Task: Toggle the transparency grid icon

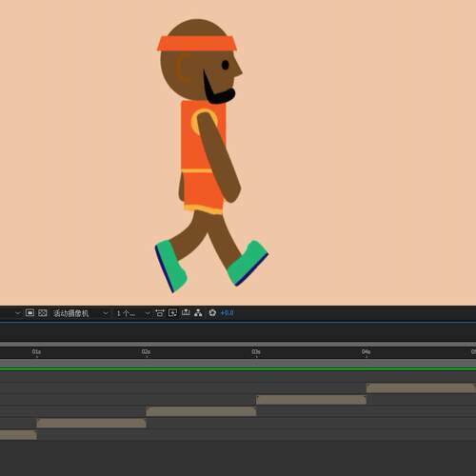Action: 43,313
